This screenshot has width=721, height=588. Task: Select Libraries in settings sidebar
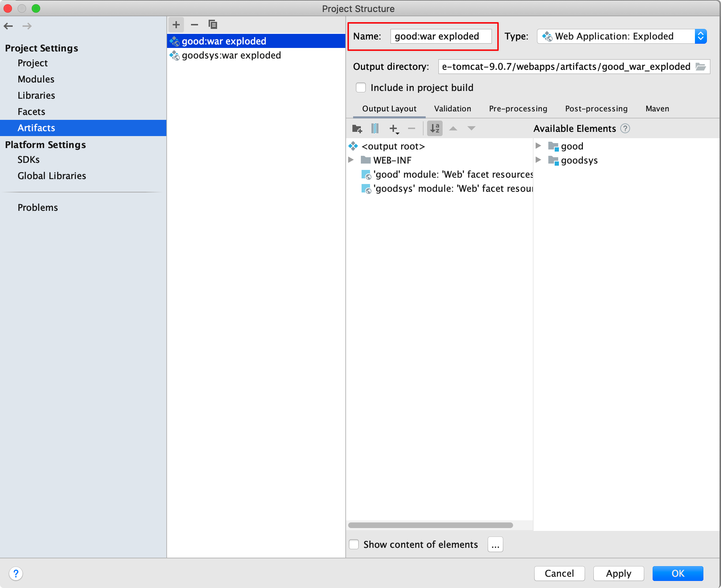point(36,96)
